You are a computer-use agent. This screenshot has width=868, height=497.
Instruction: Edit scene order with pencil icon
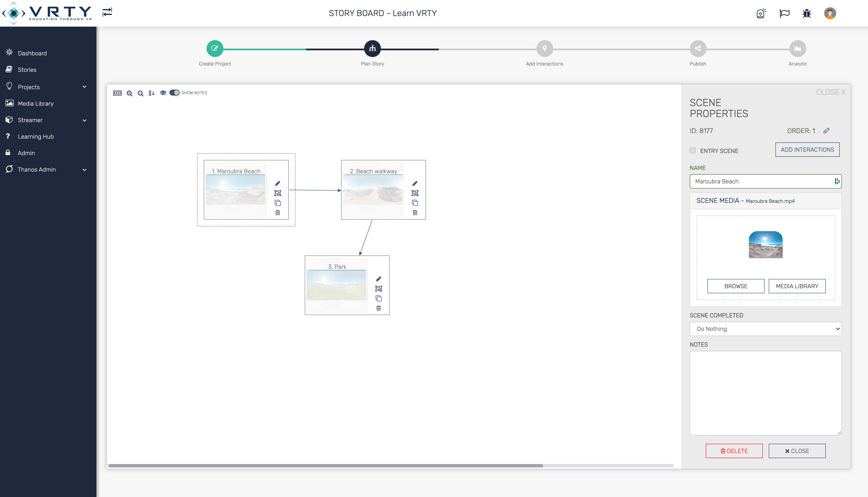(826, 131)
